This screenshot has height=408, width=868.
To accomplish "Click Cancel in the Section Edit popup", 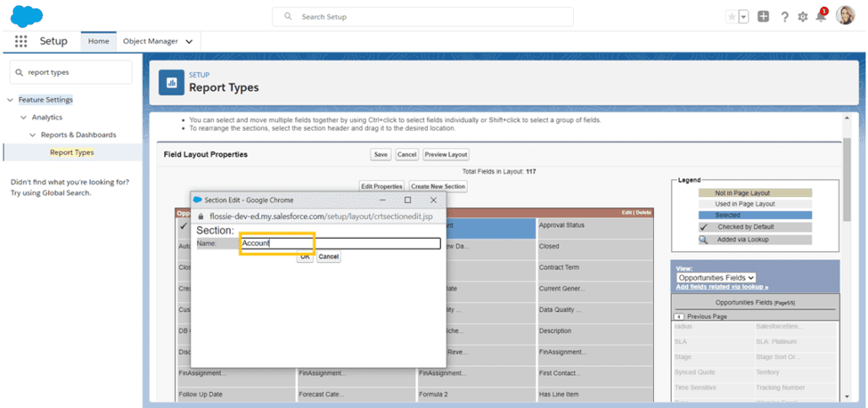I will pyautogui.click(x=329, y=256).
